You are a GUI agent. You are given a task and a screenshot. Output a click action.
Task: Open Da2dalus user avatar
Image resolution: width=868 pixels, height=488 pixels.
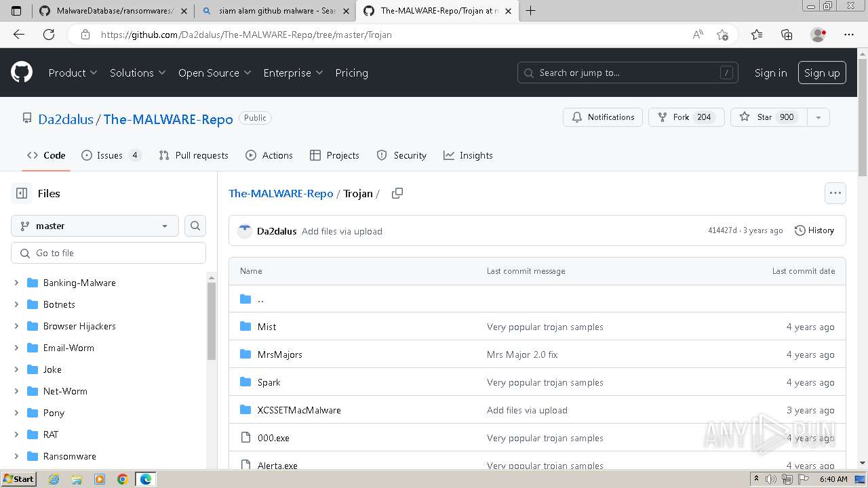245,231
